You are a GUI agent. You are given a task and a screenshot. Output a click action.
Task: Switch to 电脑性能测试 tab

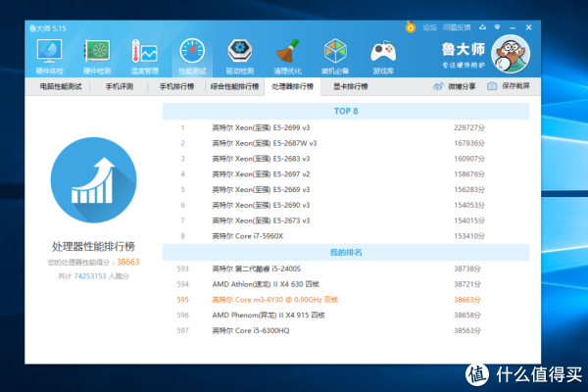61,86
